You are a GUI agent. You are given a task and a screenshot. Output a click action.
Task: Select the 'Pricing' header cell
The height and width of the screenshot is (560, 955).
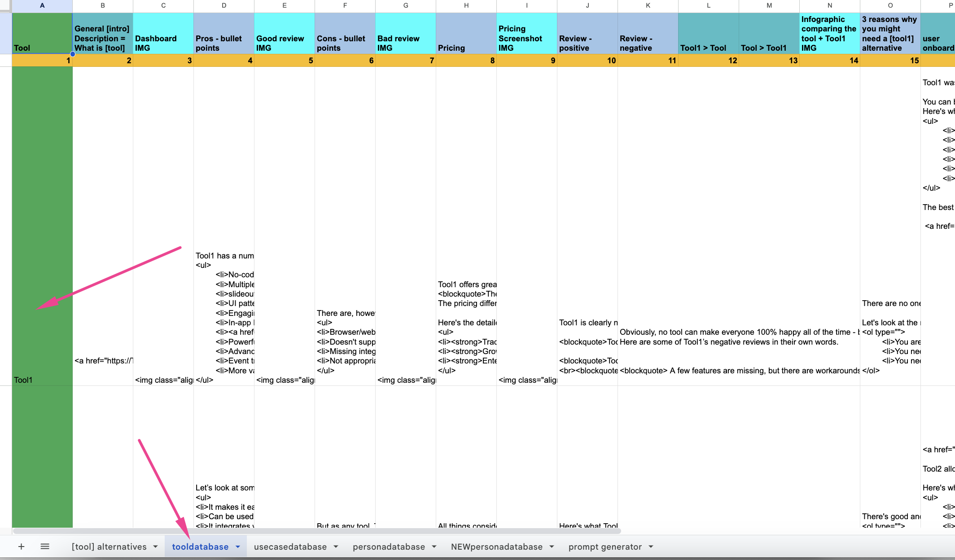(x=466, y=33)
